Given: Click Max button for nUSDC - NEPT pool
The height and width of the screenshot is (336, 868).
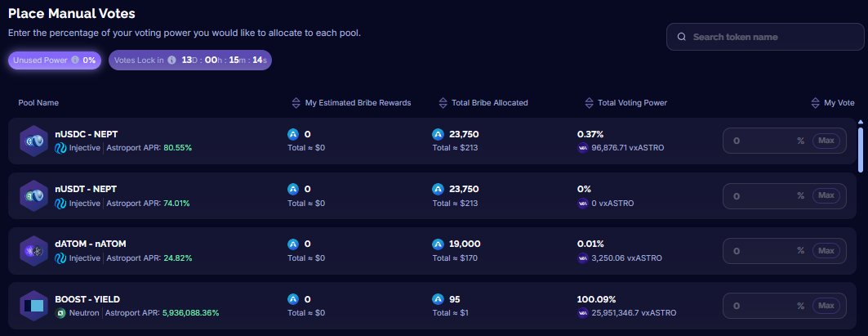Looking at the screenshot, I should tap(826, 141).
